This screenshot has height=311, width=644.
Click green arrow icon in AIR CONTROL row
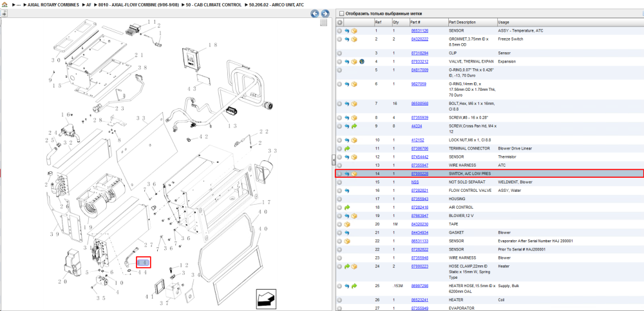[346, 207]
